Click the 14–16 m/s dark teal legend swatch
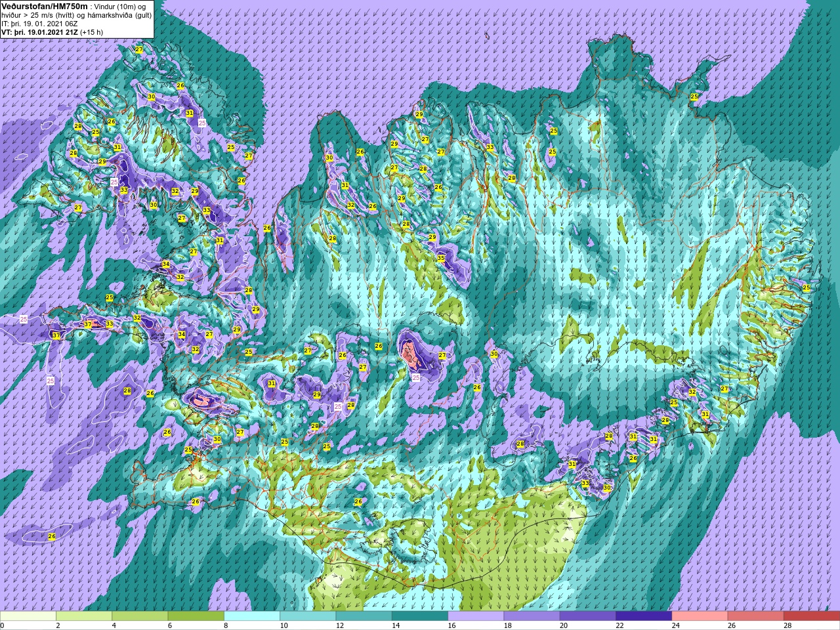This screenshot has width=840, height=630. [420, 616]
